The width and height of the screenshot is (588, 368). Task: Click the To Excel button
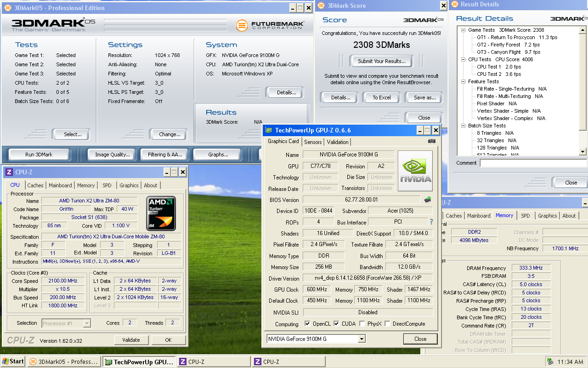382,98
